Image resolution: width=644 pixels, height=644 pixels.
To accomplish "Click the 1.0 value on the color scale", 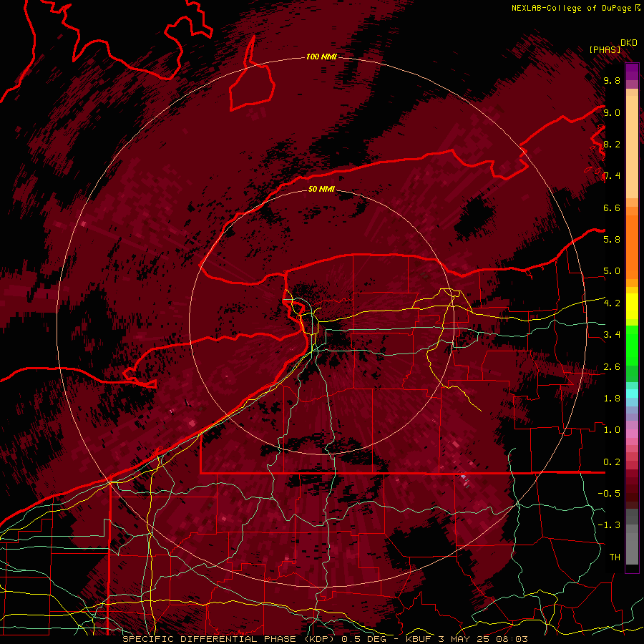I will (x=612, y=430).
